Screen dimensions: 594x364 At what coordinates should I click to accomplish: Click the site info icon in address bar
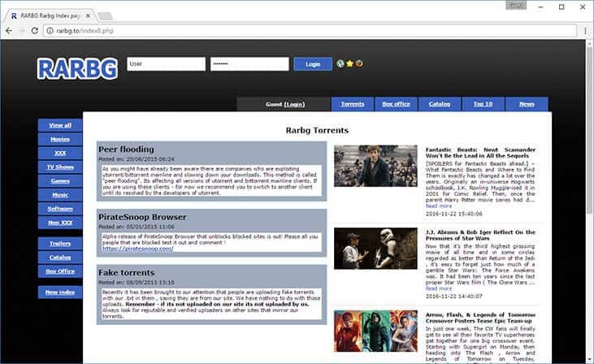coord(50,31)
